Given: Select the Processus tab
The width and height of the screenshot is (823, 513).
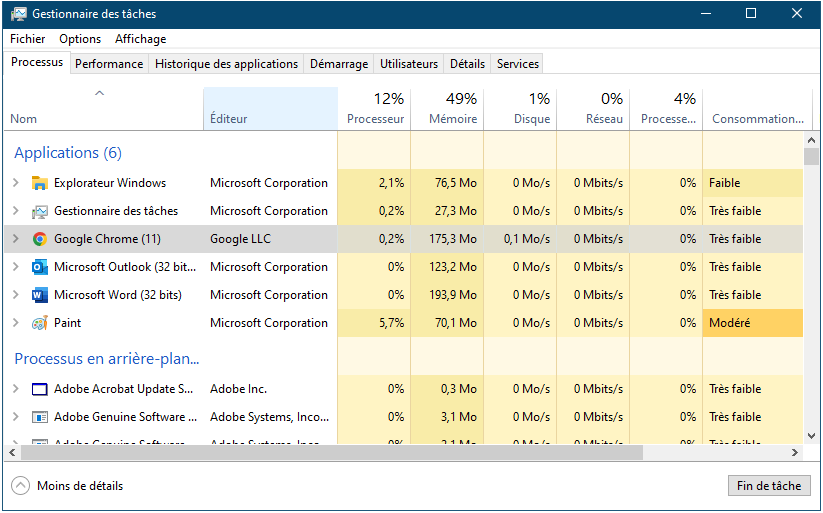Looking at the screenshot, I should [x=37, y=62].
